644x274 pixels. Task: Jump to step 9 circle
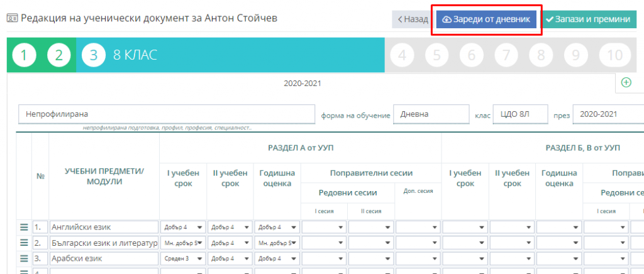click(576, 55)
